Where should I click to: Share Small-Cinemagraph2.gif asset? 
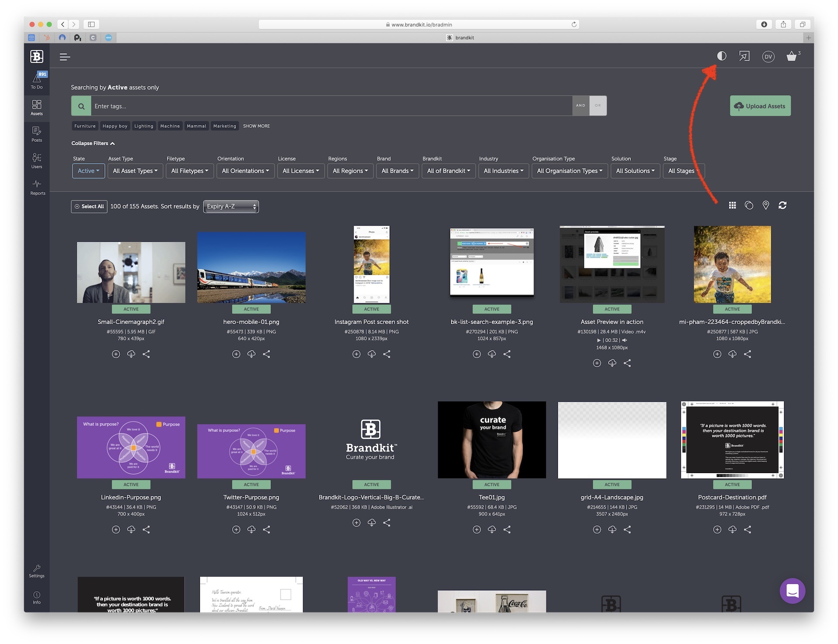pos(146,354)
